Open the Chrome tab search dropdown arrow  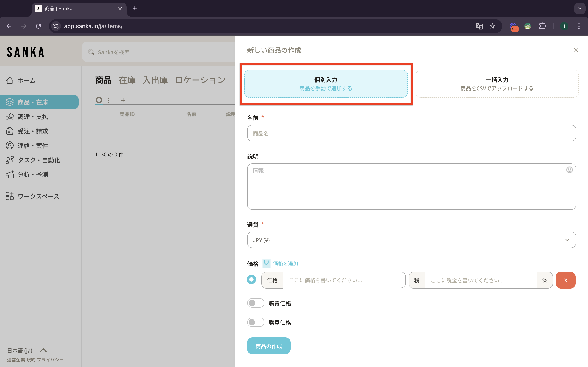coord(580,9)
